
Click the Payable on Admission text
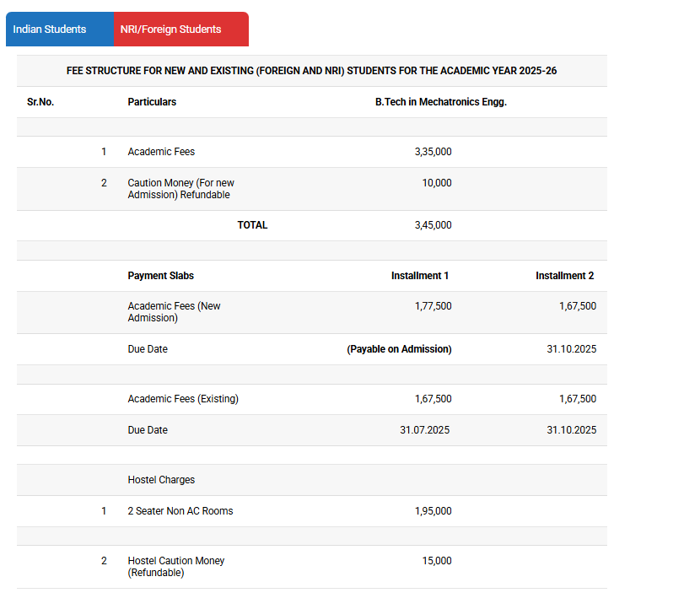399,349
